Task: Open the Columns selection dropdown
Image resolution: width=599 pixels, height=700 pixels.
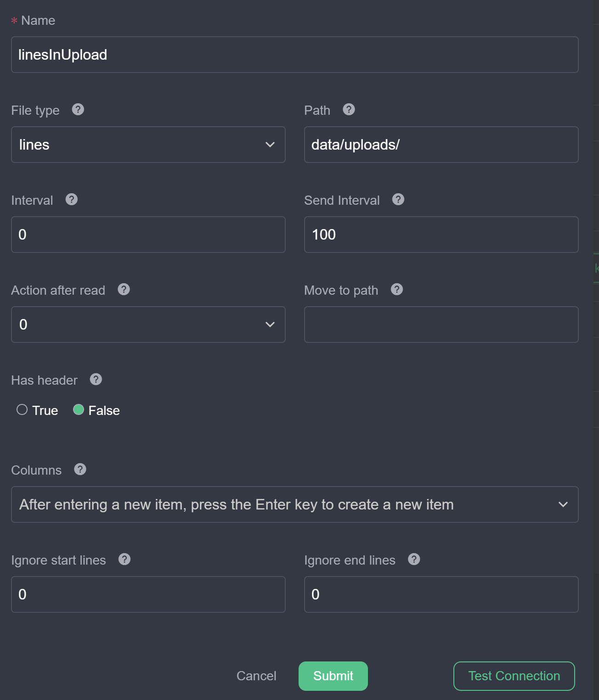Action: click(x=295, y=504)
